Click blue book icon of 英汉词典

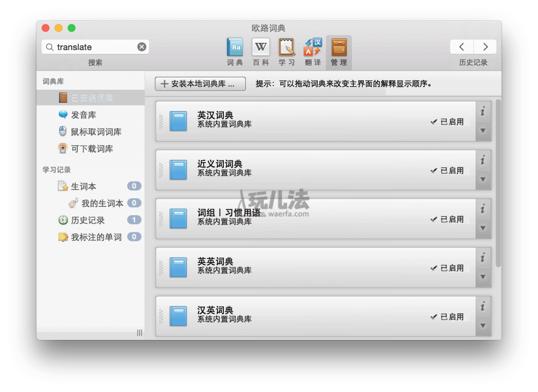179,121
